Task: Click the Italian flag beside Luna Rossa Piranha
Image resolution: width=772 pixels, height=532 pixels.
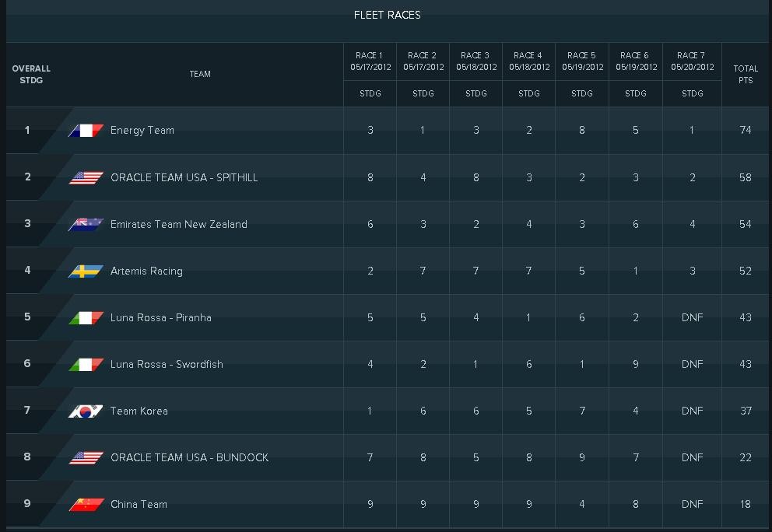Action: (x=86, y=317)
